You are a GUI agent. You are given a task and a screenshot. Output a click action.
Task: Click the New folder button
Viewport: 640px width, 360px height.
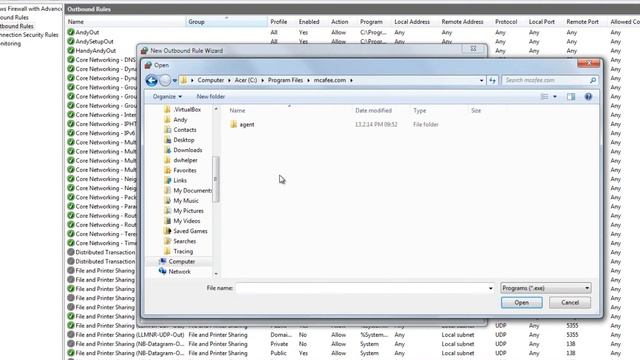[211, 97]
